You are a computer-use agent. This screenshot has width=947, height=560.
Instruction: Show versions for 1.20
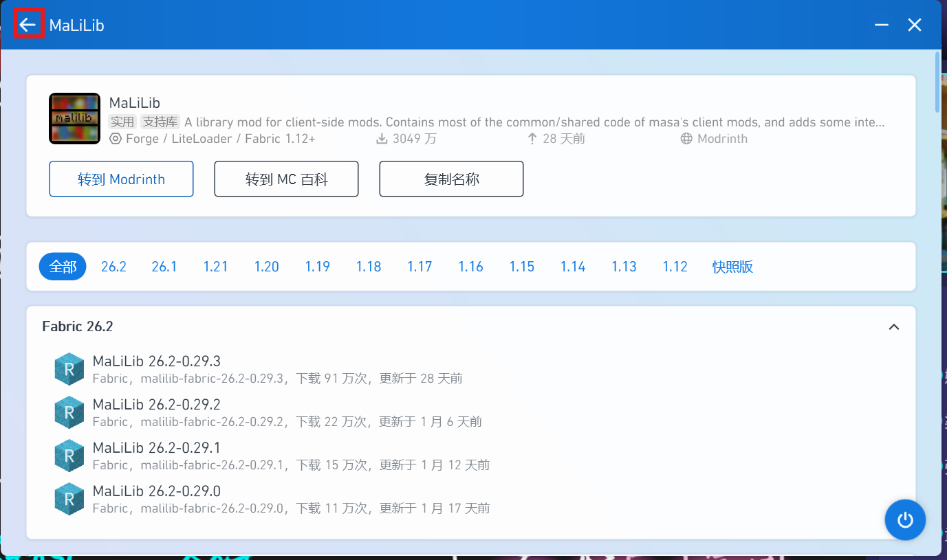267,267
